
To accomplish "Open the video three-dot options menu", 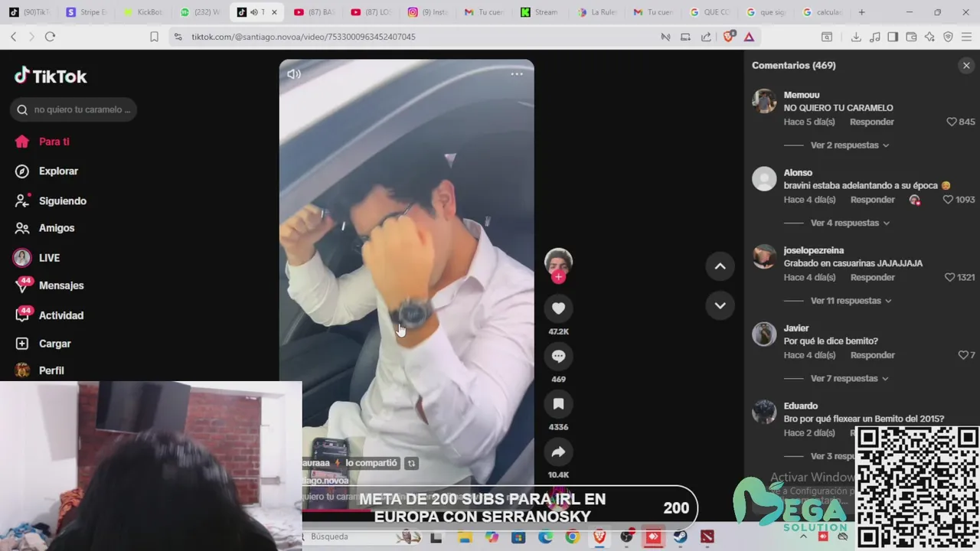I will (517, 74).
